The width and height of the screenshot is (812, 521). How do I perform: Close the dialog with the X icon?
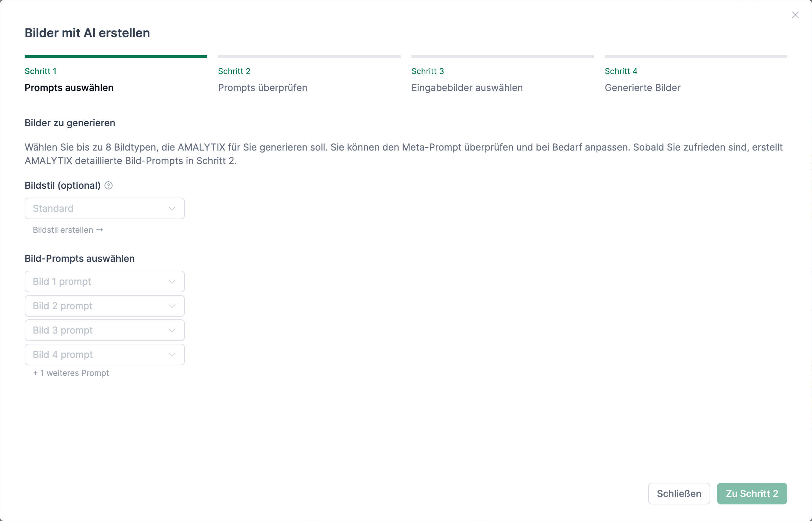[795, 15]
